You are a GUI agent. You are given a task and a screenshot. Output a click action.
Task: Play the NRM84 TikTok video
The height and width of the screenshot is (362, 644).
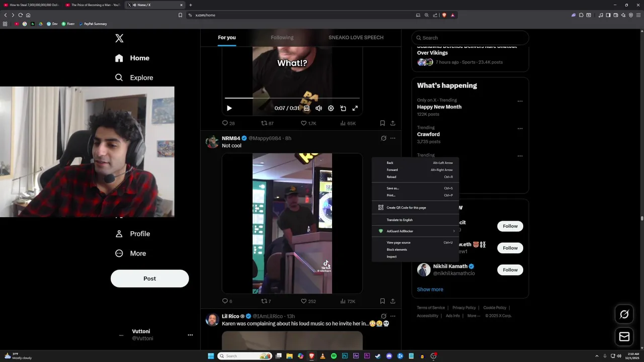292,223
